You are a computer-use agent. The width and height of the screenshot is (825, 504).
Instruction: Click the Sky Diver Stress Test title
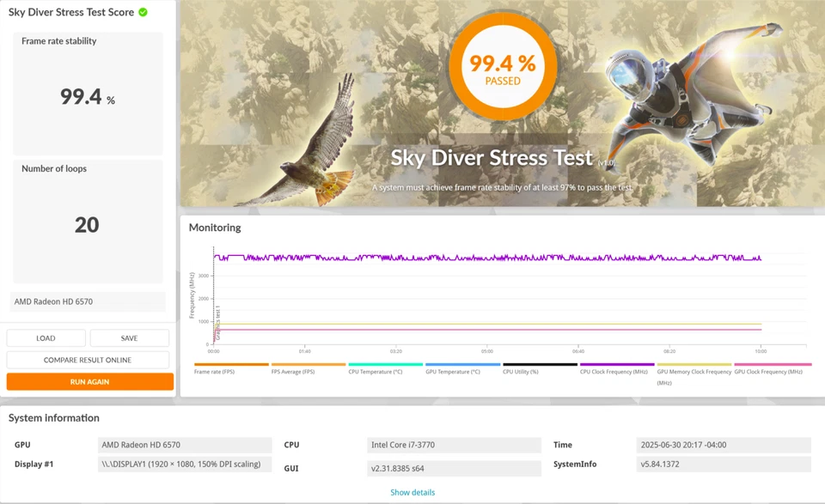coord(492,158)
